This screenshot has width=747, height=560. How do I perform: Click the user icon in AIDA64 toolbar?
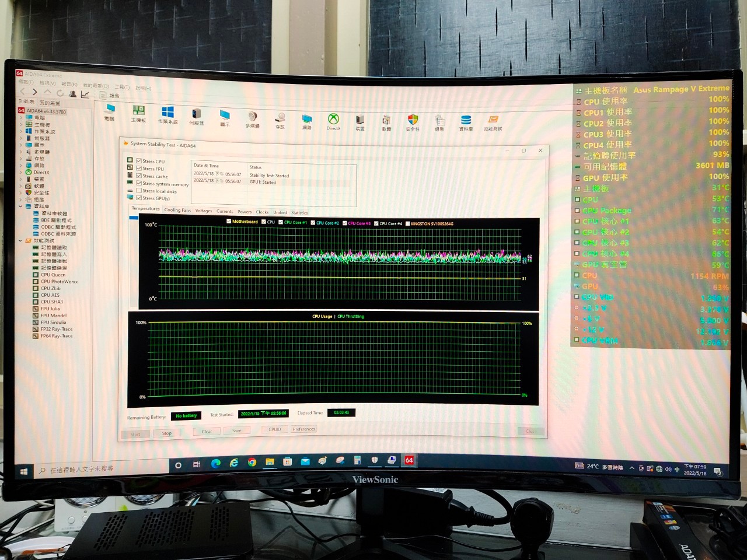point(73,93)
